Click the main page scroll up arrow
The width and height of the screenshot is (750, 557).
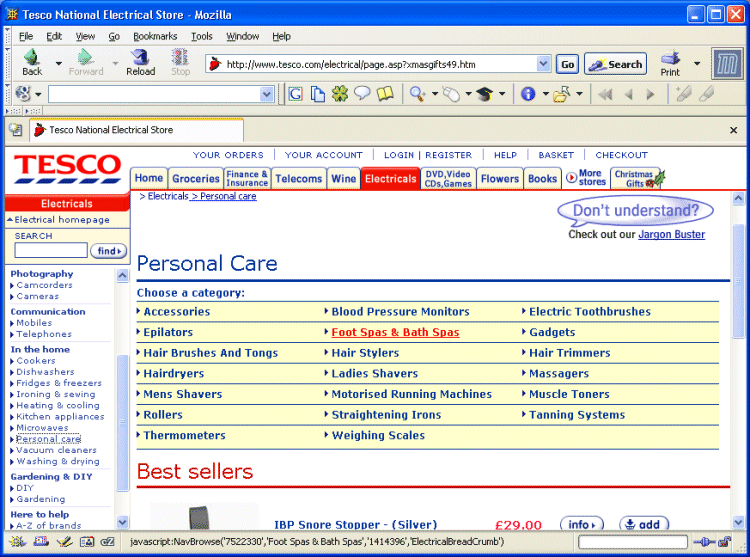click(x=738, y=198)
